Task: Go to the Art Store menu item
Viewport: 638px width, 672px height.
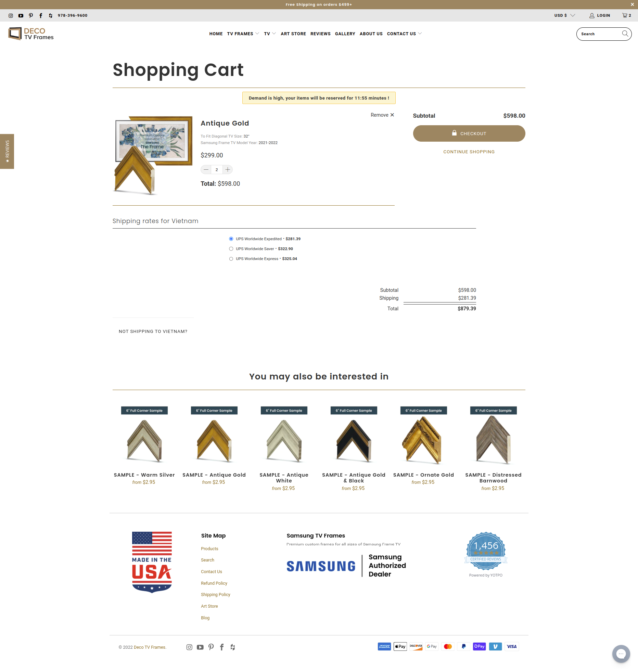Action: click(x=293, y=34)
